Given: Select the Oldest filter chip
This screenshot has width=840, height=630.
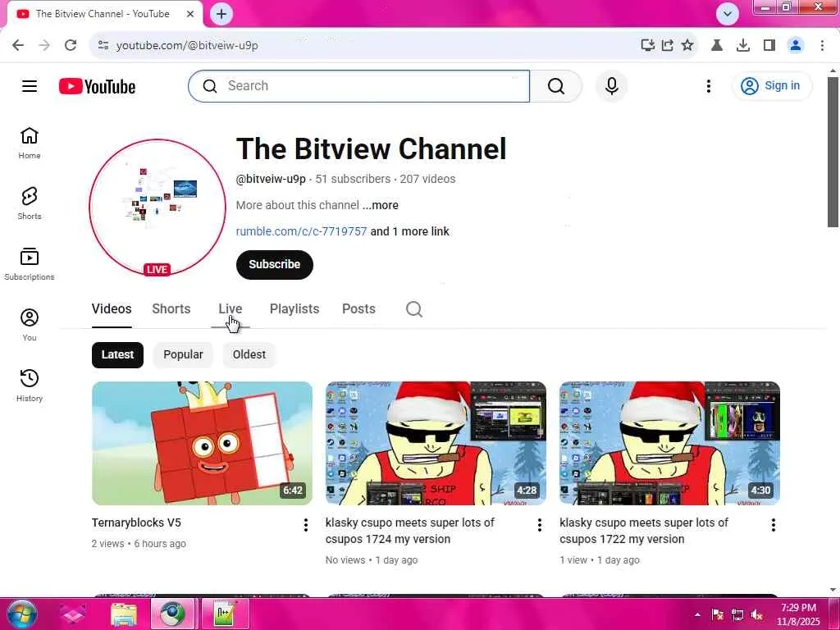Looking at the screenshot, I should [249, 354].
